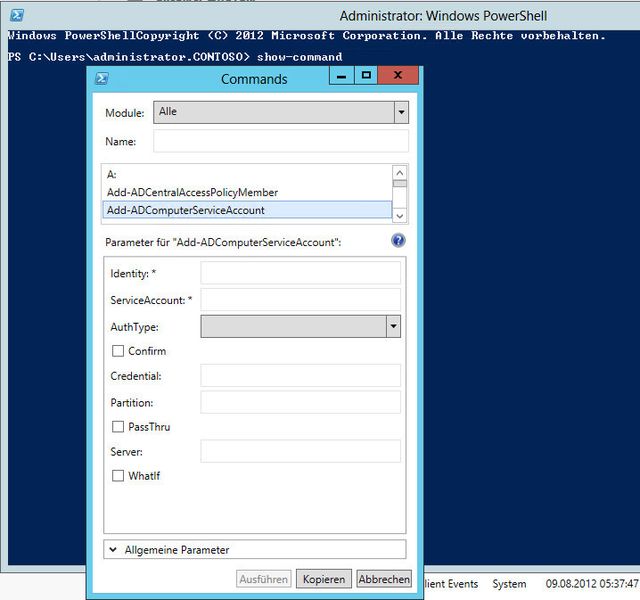Open the Module dropdown showing Alle
Screen dimensions: 640x600
coord(281,112)
